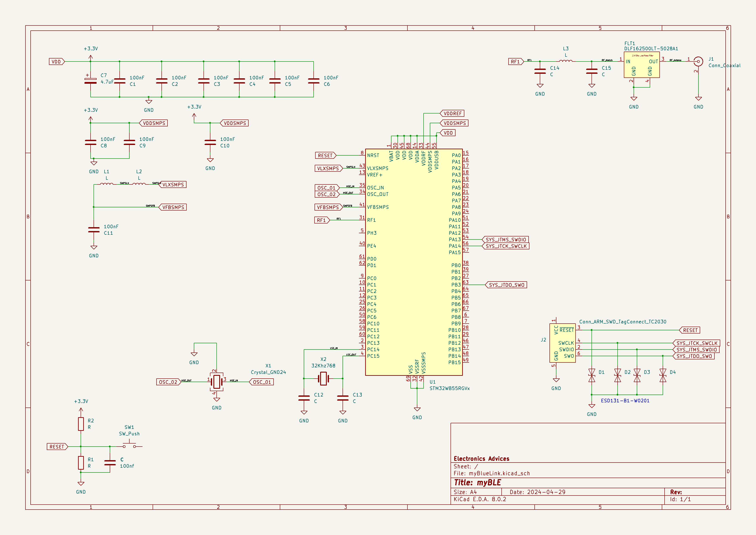The width and height of the screenshot is (756, 535).
Task: Select the U1 STM32WB55RGVx chip body
Action: 414,262
